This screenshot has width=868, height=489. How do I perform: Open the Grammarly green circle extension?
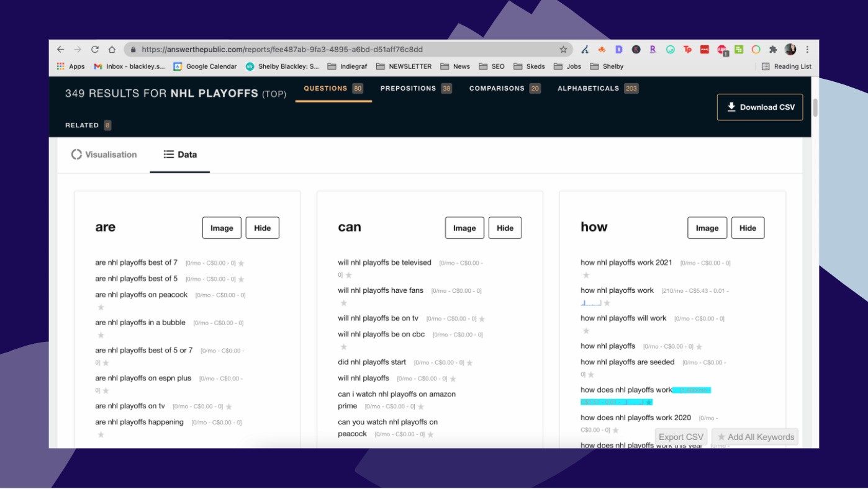pyautogui.click(x=671, y=50)
